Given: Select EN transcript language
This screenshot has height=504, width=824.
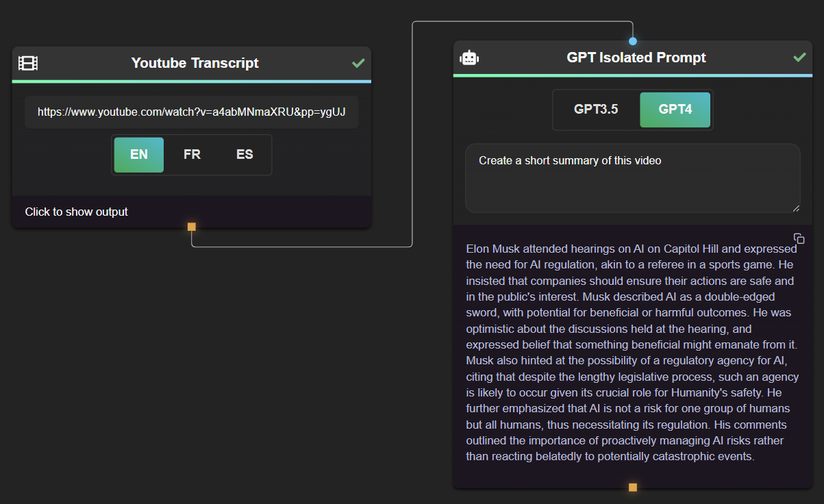Looking at the screenshot, I should (x=139, y=155).
